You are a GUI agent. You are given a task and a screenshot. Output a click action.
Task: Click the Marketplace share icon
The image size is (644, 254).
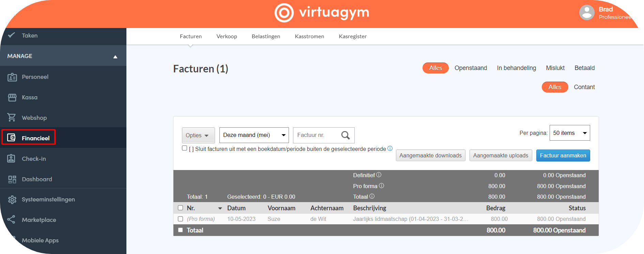tap(11, 220)
